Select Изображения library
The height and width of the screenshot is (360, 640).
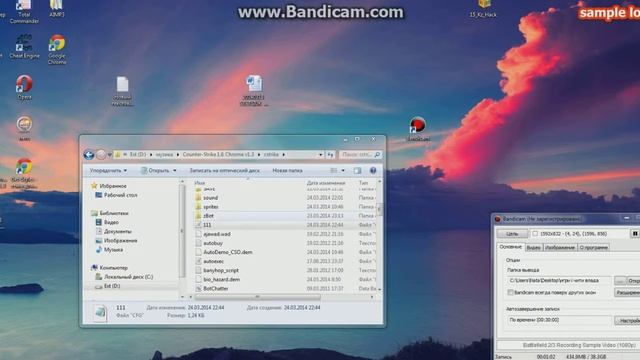pyautogui.click(x=120, y=240)
